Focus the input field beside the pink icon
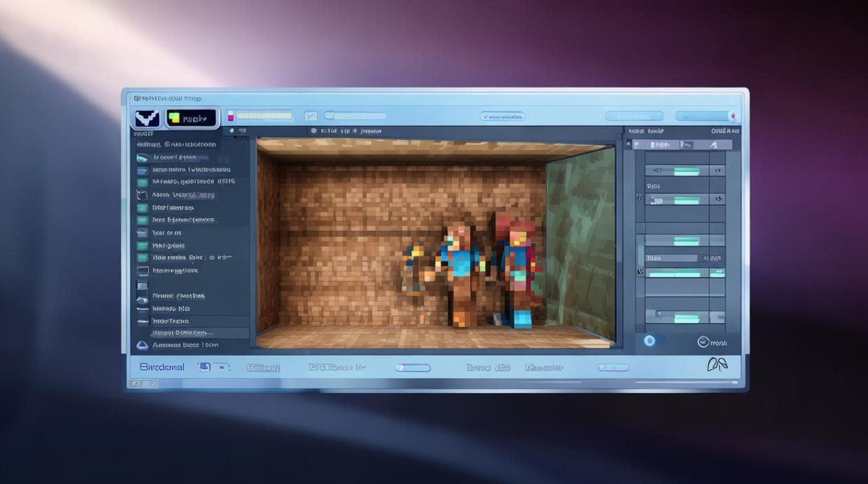The width and height of the screenshot is (868, 484). [264, 116]
